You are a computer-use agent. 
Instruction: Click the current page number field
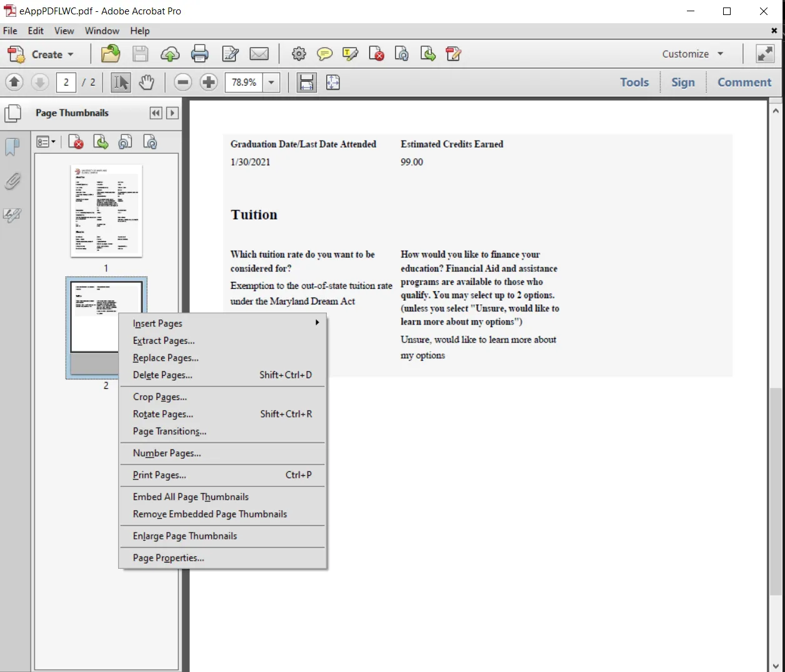[x=66, y=82]
